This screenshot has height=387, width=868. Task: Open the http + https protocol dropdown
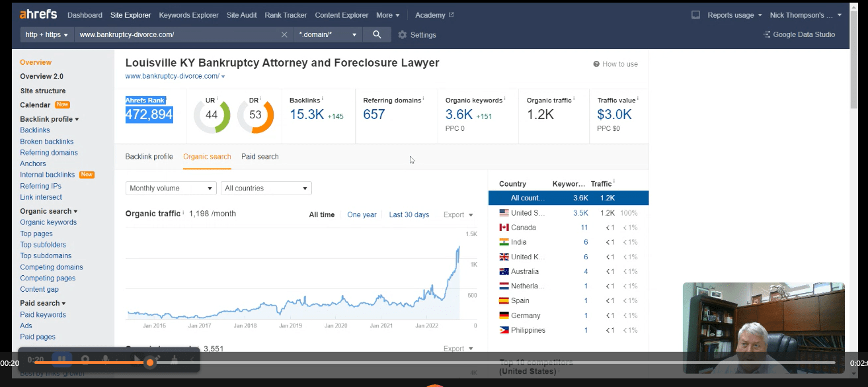pos(47,34)
